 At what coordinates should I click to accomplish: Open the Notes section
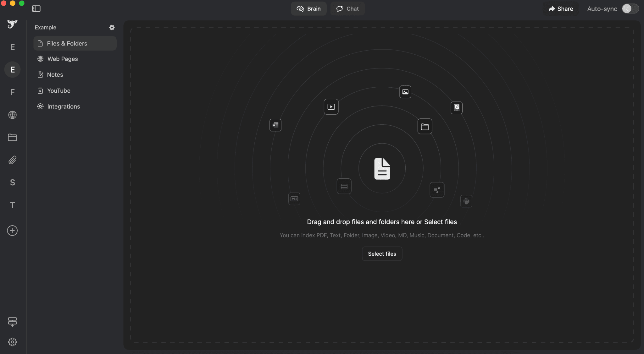point(55,75)
